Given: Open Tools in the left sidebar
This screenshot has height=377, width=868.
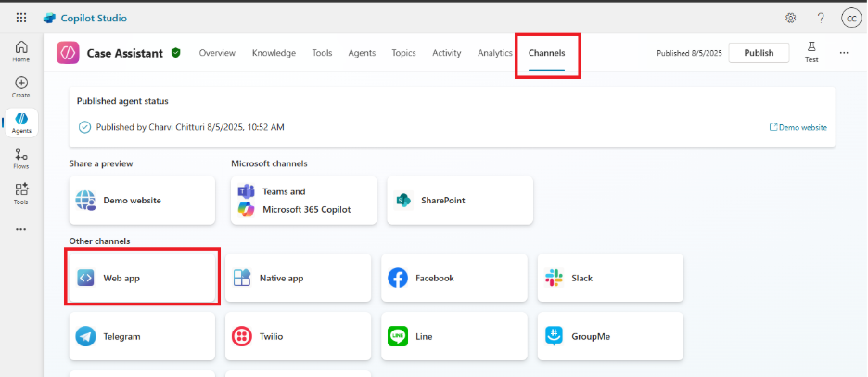Looking at the screenshot, I should (21, 193).
